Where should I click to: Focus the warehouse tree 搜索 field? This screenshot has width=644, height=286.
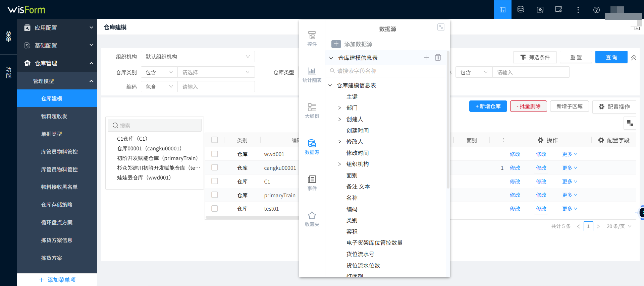(155, 125)
